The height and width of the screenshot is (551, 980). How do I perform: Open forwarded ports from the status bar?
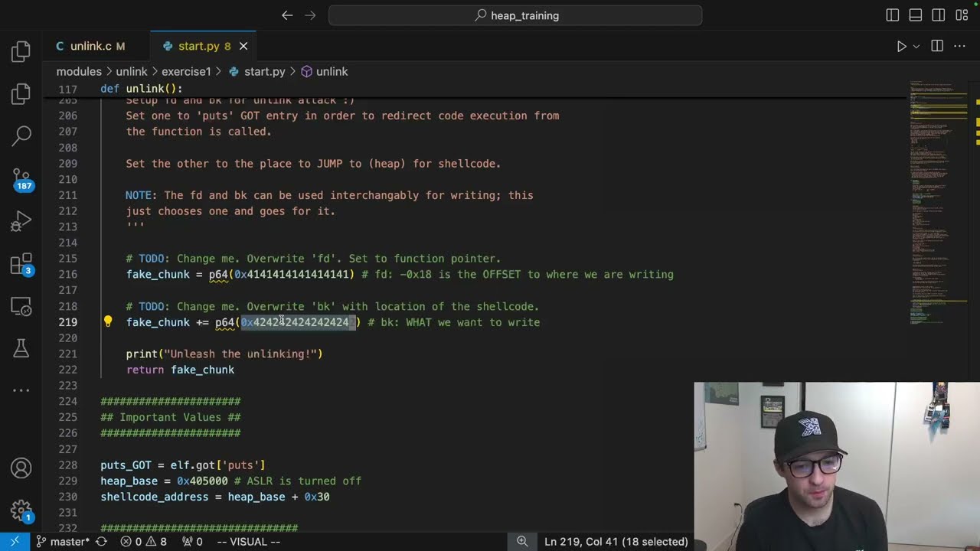[192, 542]
